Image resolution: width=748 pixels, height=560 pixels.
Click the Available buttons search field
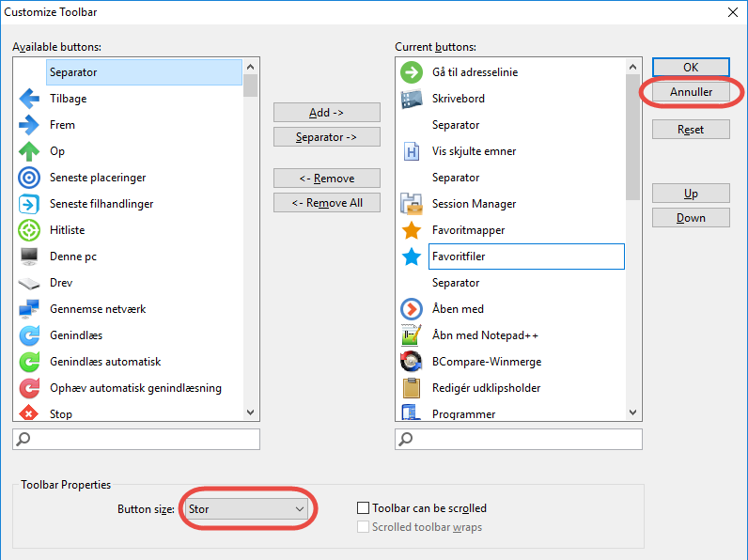[x=136, y=439]
